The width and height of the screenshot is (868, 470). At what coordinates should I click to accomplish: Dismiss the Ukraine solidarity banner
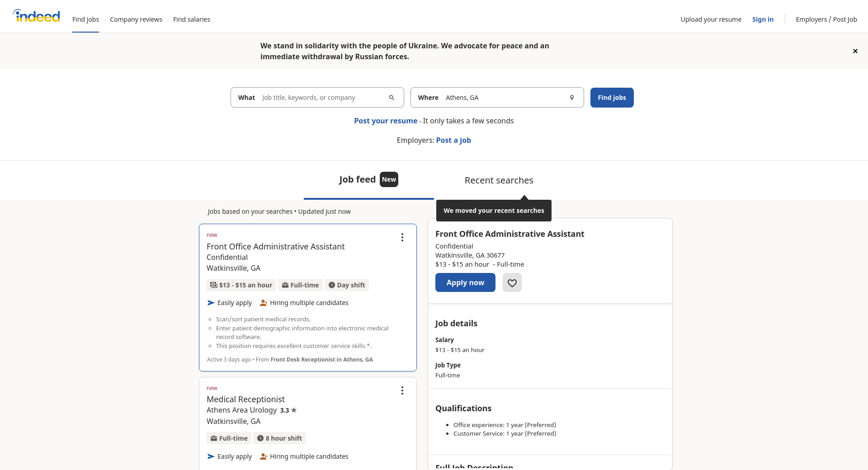click(855, 51)
